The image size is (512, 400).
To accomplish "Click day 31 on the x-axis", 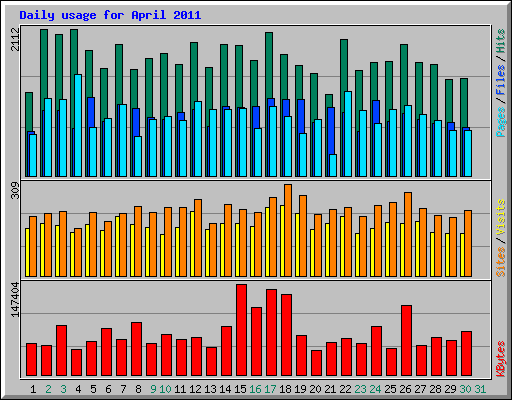I will 480,389.
